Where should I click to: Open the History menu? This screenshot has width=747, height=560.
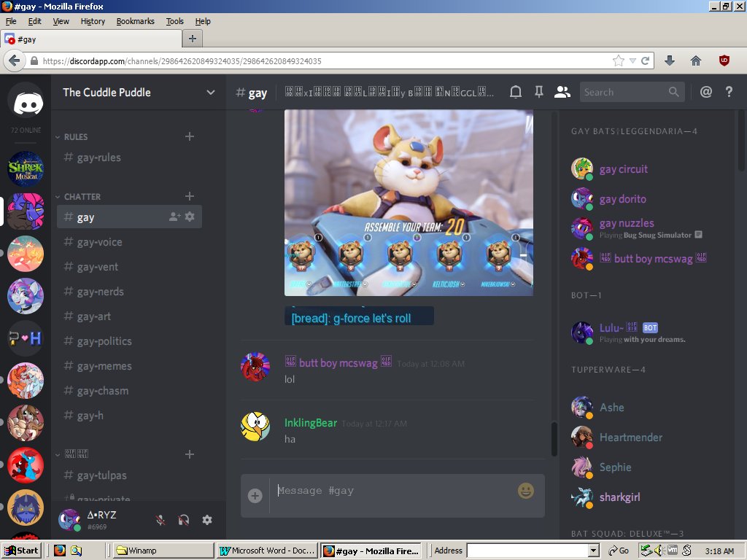(93, 21)
